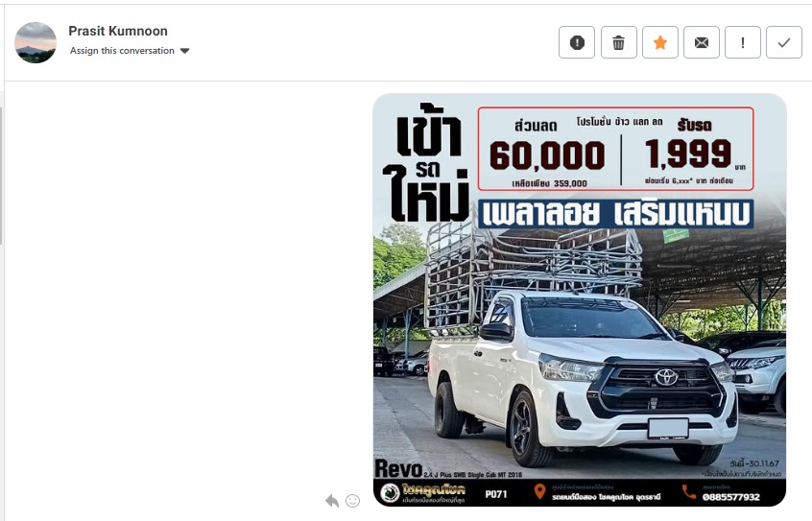812x521 pixels.
Task: Open Prasit Kumnoon's profile picture
Action: point(36,42)
